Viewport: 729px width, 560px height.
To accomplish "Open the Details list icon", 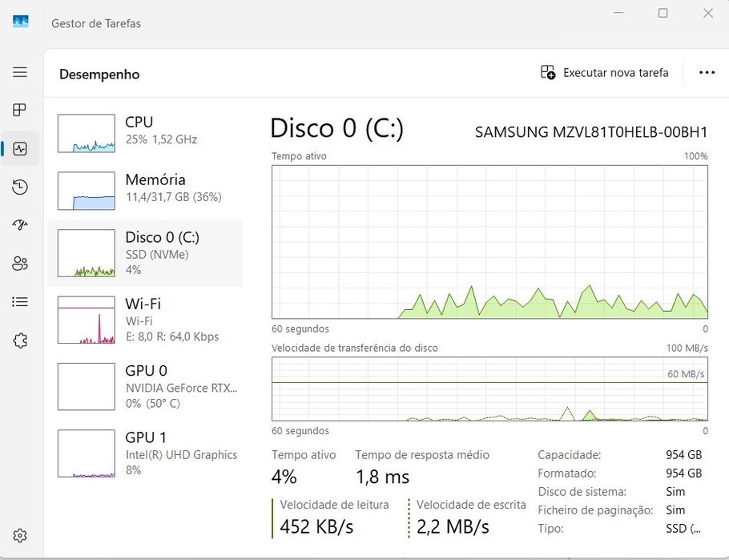I will [20, 302].
